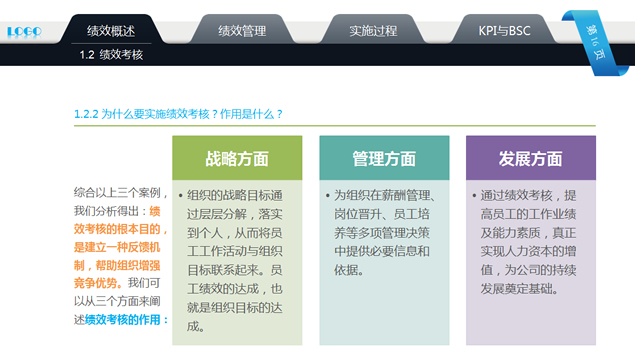The width and height of the screenshot is (635, 360).
Task: Select the KPI与BSC tab
Action: pyautogui.click(x=504, y=31)
